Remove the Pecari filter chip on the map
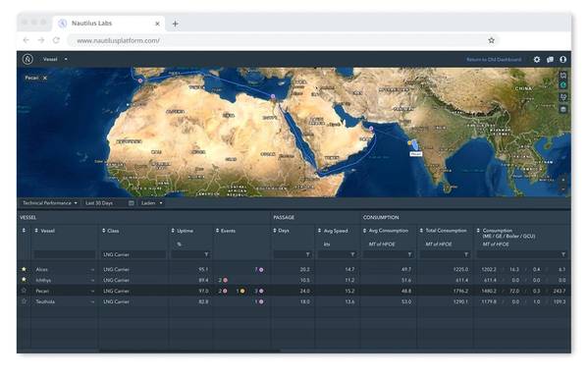The image size is (588, 377). click(x=45, y=78)
